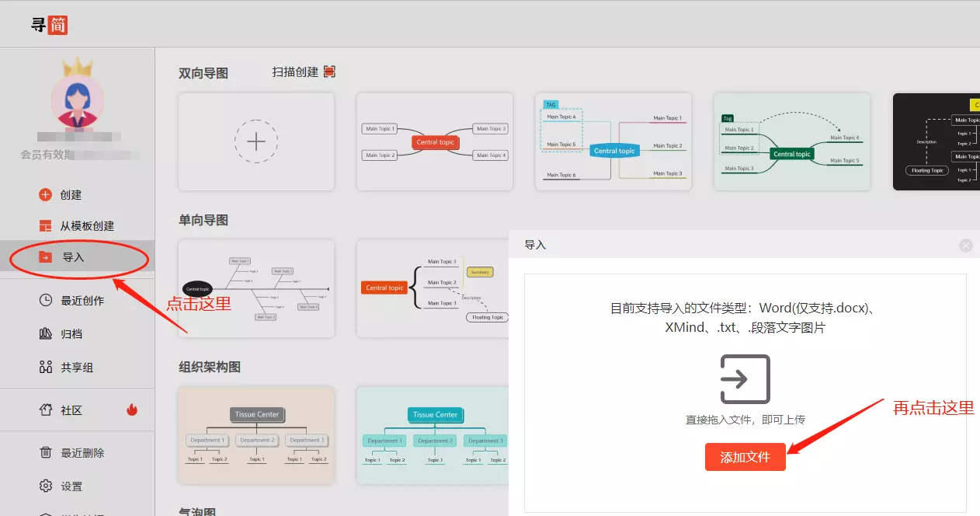
Task: Select the dark green Central topic template
Action: 791,141
